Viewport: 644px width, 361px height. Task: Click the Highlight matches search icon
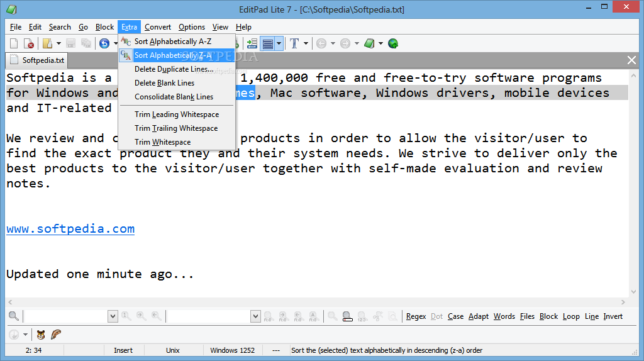tap(347, 316)
